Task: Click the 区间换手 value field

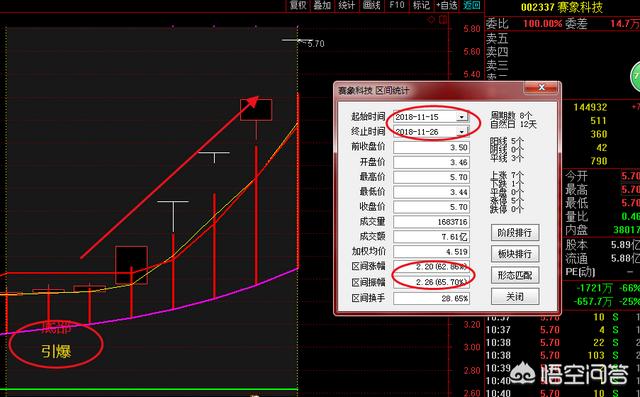Action: (x=431, y=298)
